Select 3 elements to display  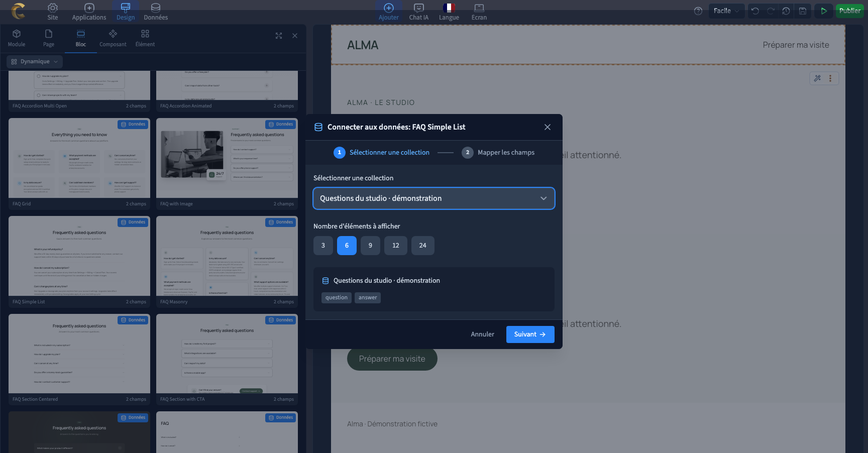click(x=323, y=246)
